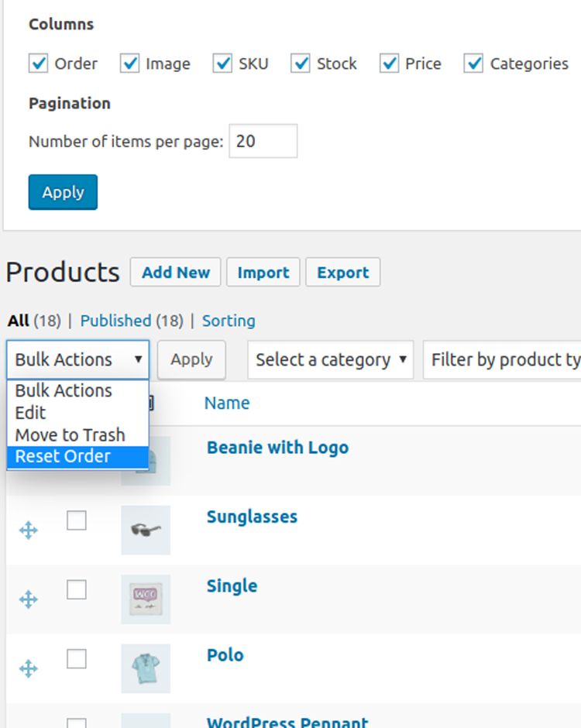The height and width of the screenshot is (728, 581).
Task: Click the Import products button
Action: (263, 272)
